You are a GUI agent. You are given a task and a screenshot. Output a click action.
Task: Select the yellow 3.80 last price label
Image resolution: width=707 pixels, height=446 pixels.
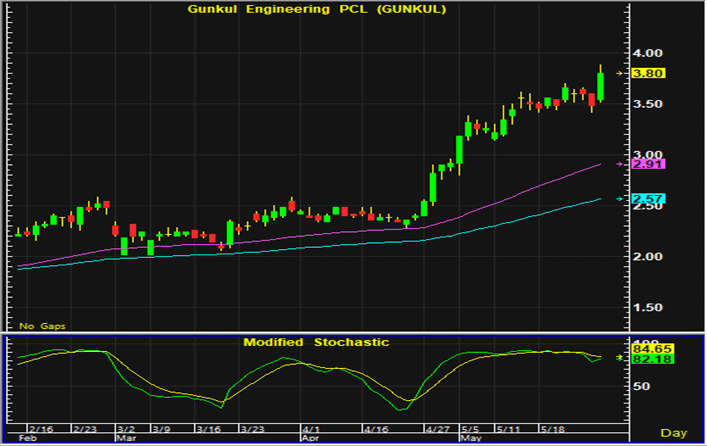pos(648,73)
